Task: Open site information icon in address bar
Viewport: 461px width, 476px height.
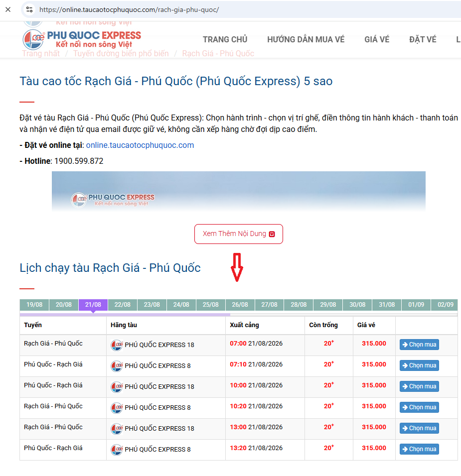Action: tap(29, 10)
